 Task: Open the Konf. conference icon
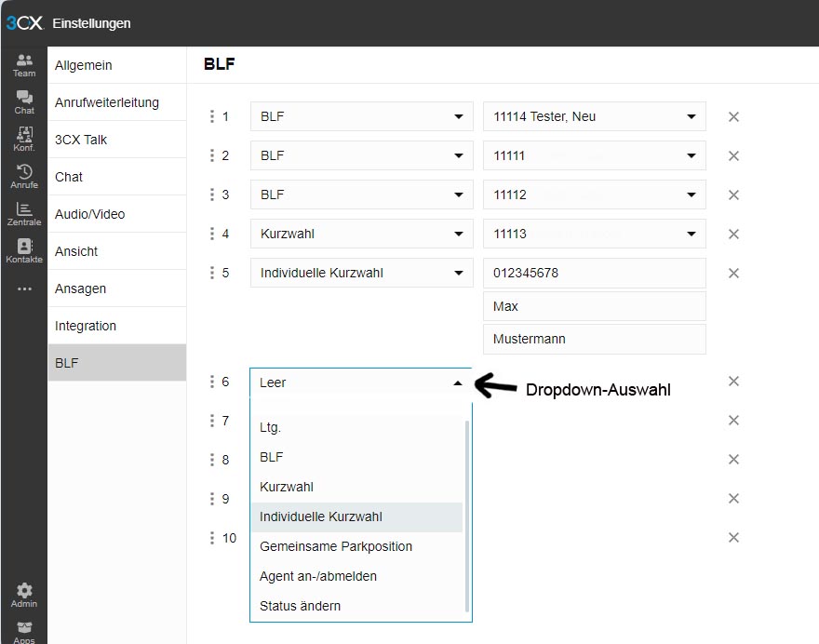click(24, 140)
